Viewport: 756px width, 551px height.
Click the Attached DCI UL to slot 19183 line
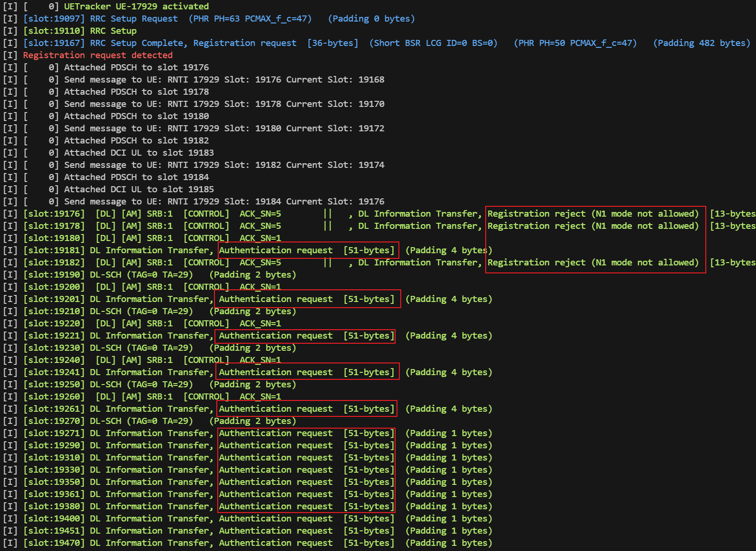(138, 152)
